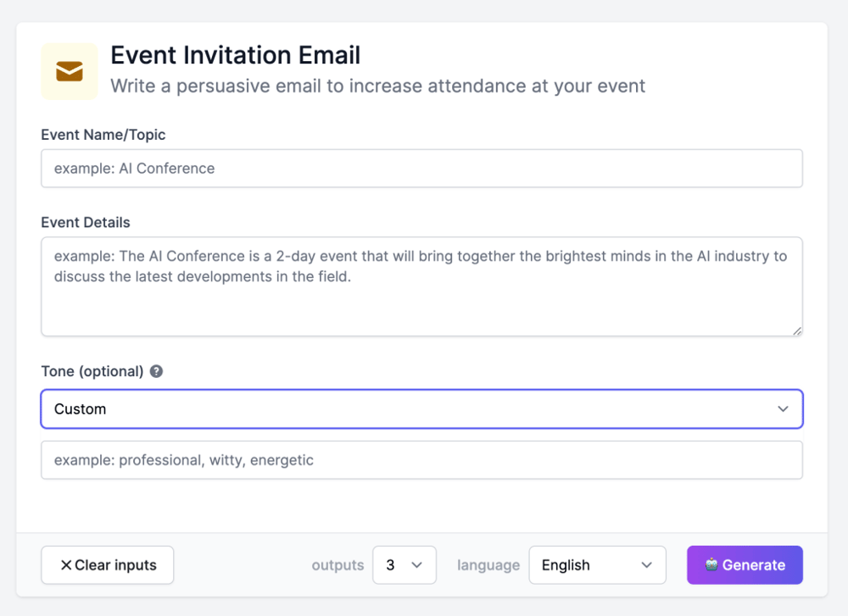Click the Clear inputs button
The width and height of the screenshot is (848, 616).
[108, 565]
